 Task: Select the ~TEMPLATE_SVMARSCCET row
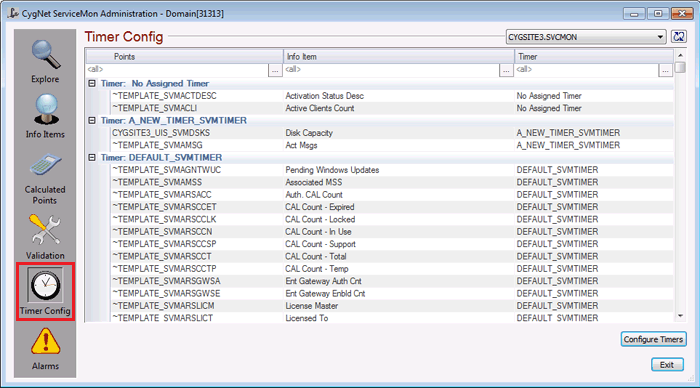(x=392, y=207)
